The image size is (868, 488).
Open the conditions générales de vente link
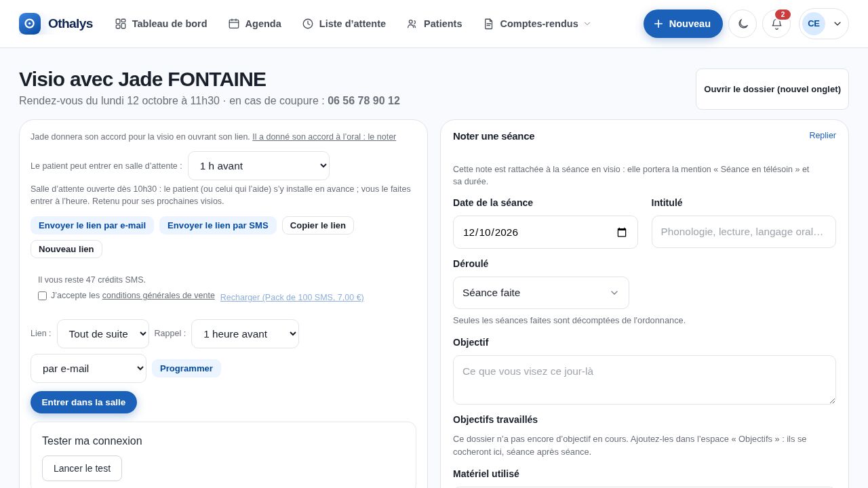(x=159, y=296)
